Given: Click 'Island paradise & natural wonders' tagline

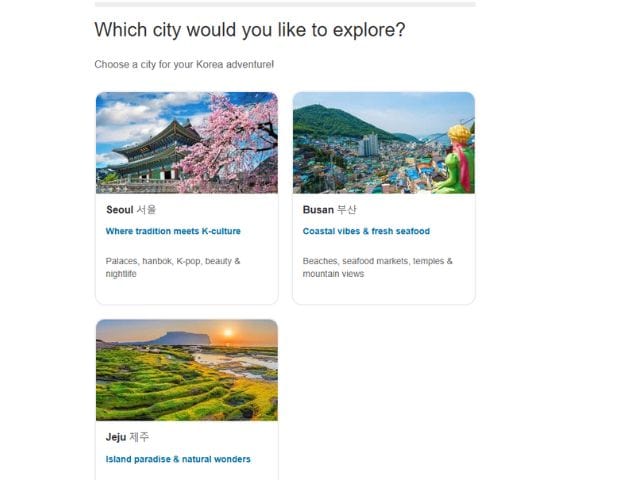Looking at the screenshot, I should click(x=178, y=460).
